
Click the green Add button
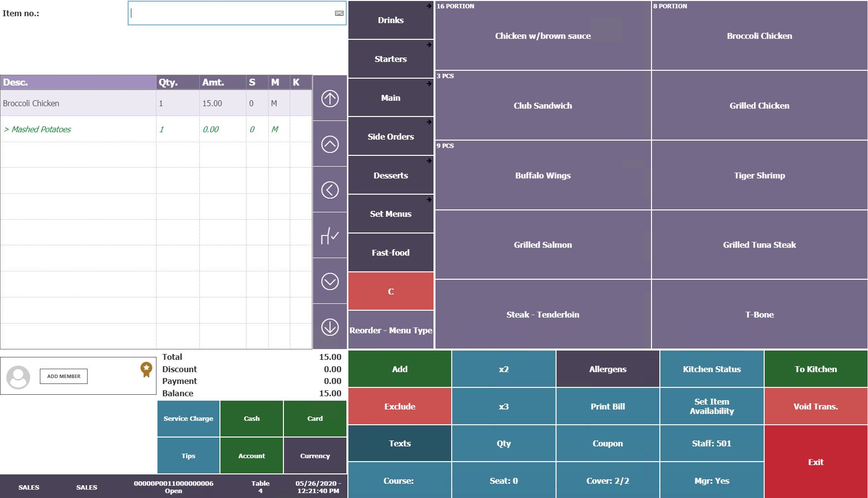400,369
